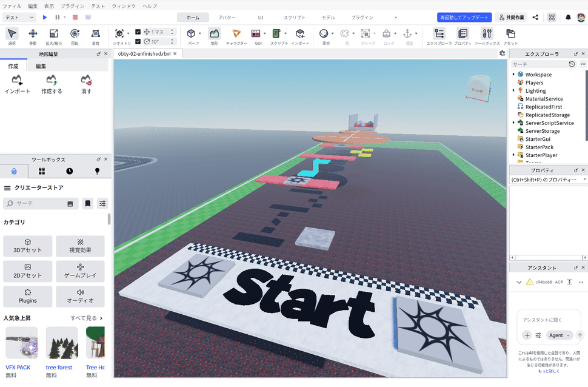The height and width of the screenshot is (387, 588).
Task: Click the 共同作業 collaborate button
Action: (512, 17)
